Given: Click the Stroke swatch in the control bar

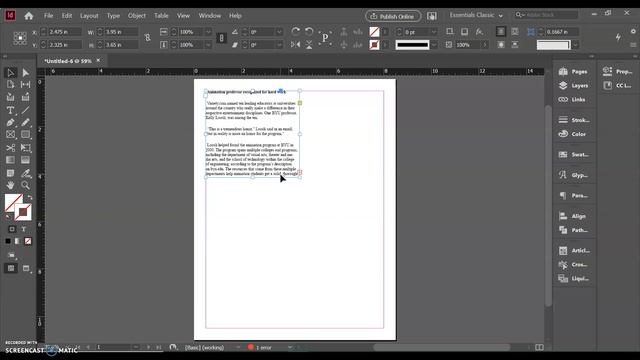Looking at the screenshot, I should [374, 44].
